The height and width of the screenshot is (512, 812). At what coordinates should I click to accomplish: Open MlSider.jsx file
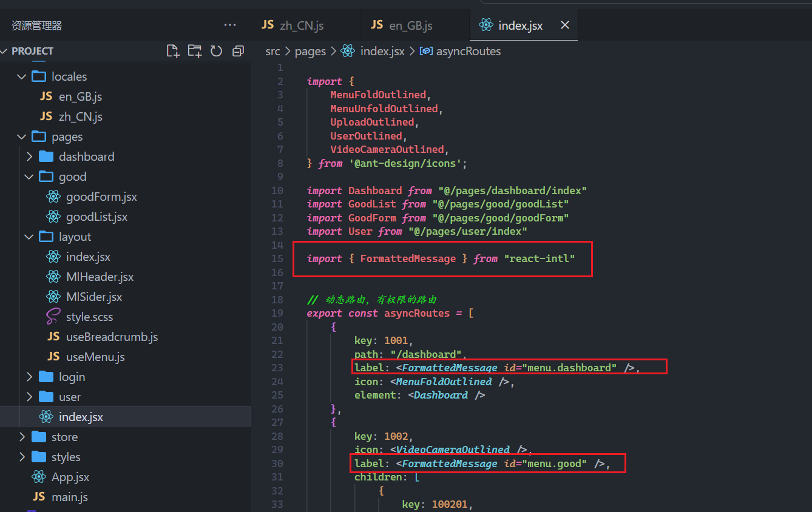pyautogui.click(x=94, y=297)
